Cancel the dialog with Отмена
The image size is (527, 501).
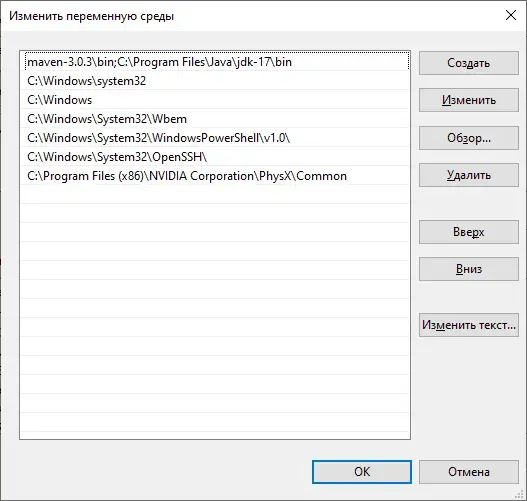[x=469, y=472]
